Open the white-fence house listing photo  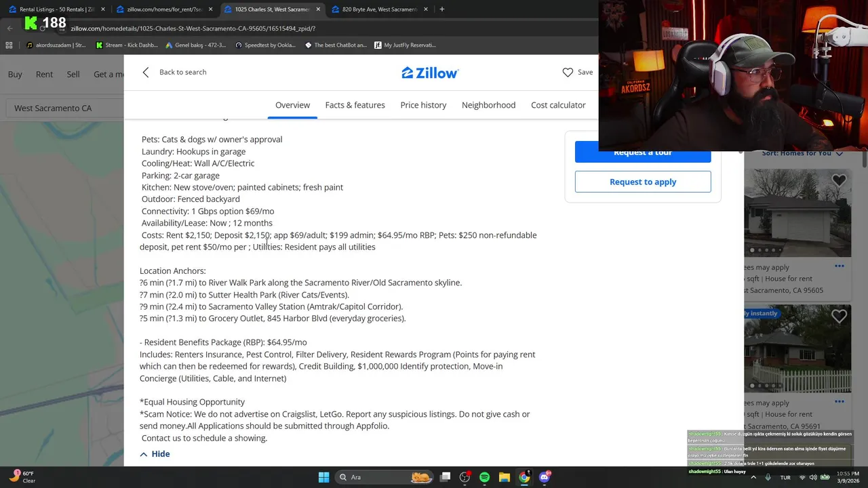pyautogui.click(x=797, y=348)
